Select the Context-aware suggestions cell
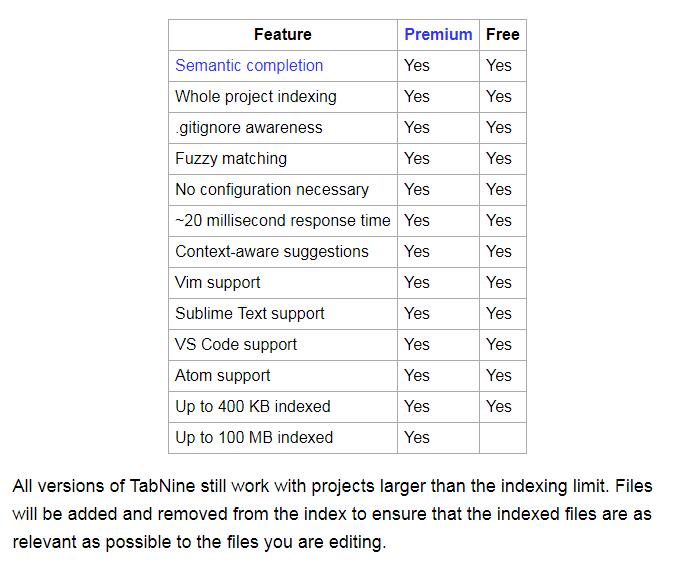 click(x=272, y=252)
